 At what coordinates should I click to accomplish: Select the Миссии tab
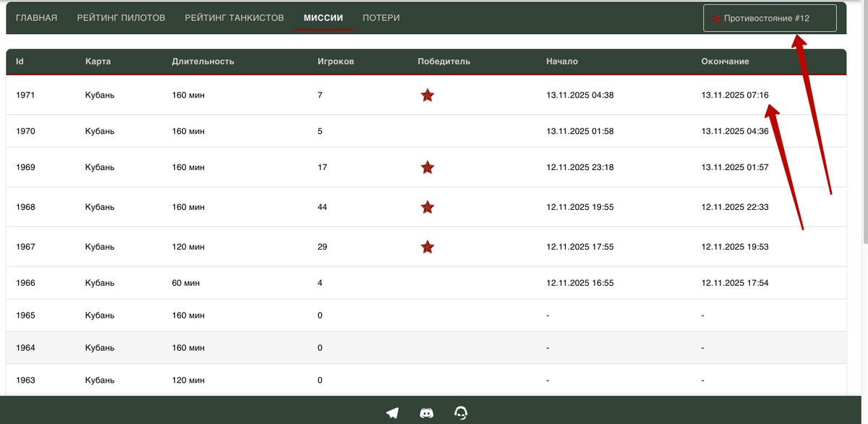click(x=323, y=17)
